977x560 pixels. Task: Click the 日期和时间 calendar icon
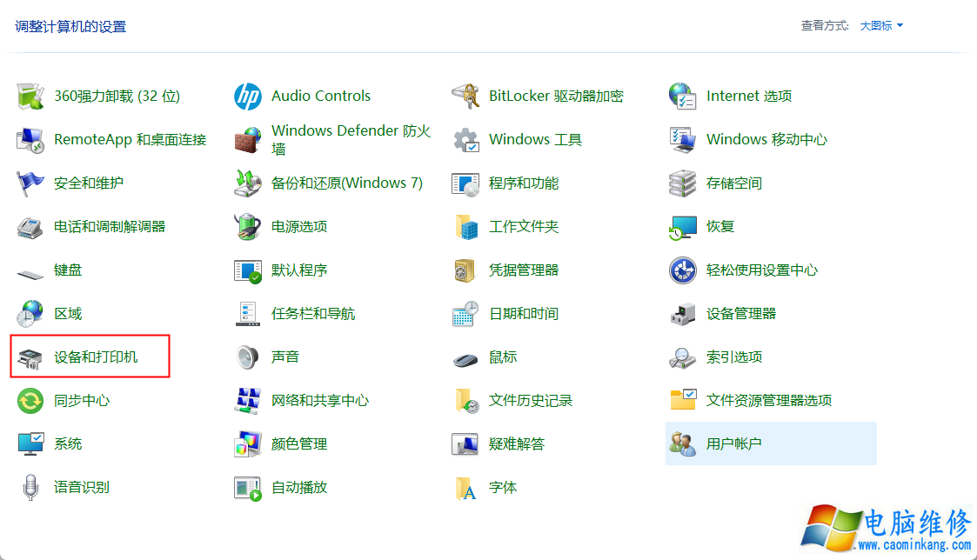[x=465, y=313]
